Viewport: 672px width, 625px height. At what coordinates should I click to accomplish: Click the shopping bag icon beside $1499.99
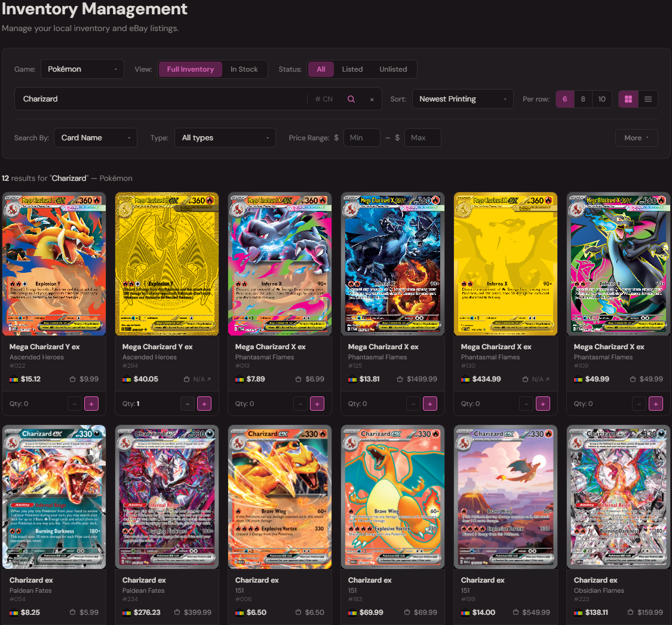coord(400,379)
